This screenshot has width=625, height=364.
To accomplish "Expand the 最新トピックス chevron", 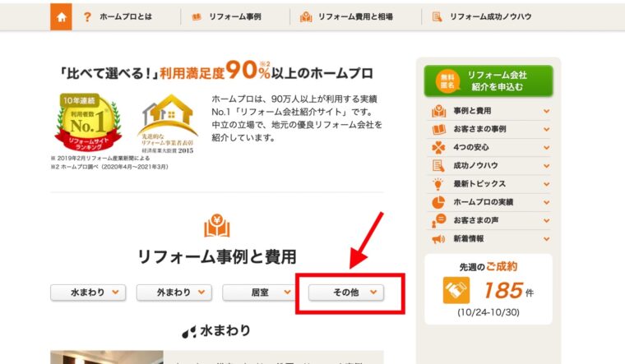I will [x=546, y=184].
